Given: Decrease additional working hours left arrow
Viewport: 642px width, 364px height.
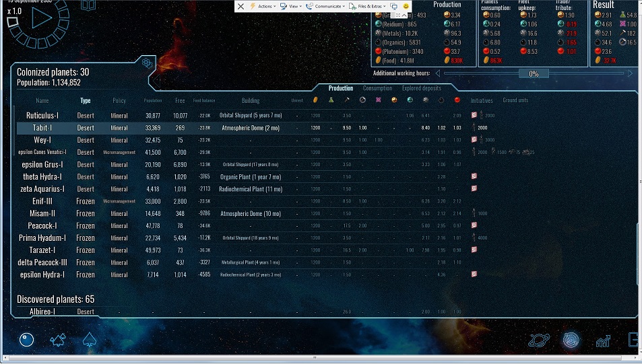Looking at the screenshot, I should [x=438, y=73].
